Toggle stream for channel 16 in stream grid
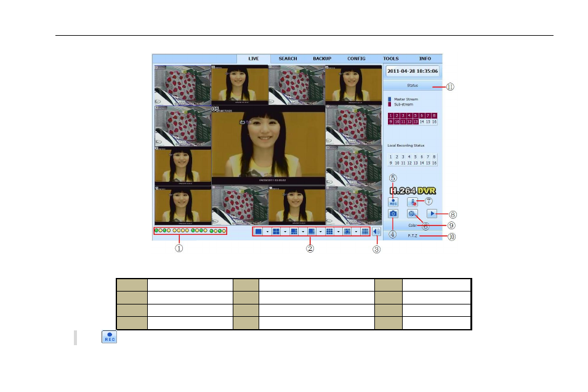Viewport: 588px width, 392px height. pyautogui.click(x=434, y=121)
